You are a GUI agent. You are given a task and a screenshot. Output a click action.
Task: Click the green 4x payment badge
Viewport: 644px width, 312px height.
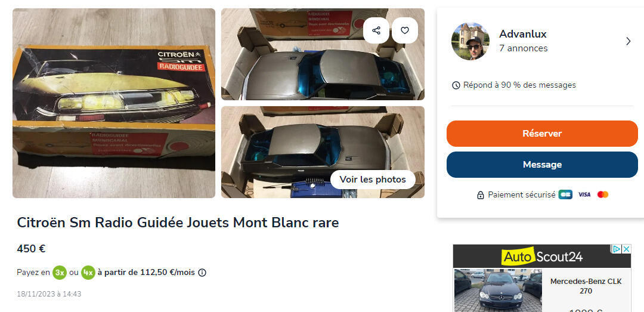tap(88, 273)
